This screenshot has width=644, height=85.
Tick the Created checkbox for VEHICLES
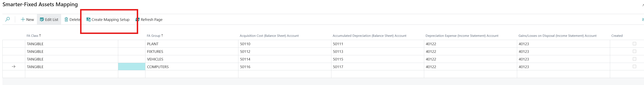click(x=634, y=59)
